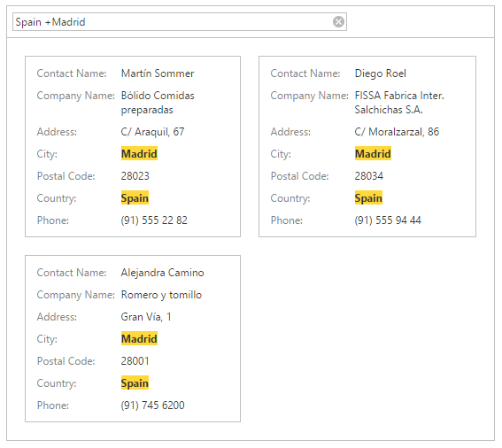This screenshot has width=502, height=448.
Task: Click highlighted 'Madrid' in Alejandra Camino card
Action: tap(139, 339)
